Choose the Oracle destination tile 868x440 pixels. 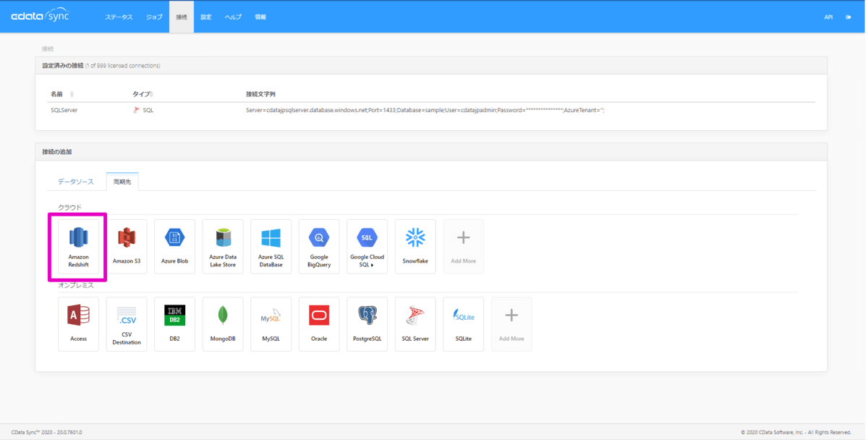click(x=319, y=324)
